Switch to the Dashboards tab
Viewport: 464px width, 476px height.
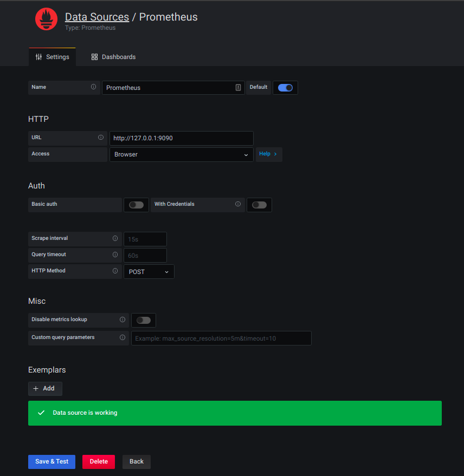113,57
